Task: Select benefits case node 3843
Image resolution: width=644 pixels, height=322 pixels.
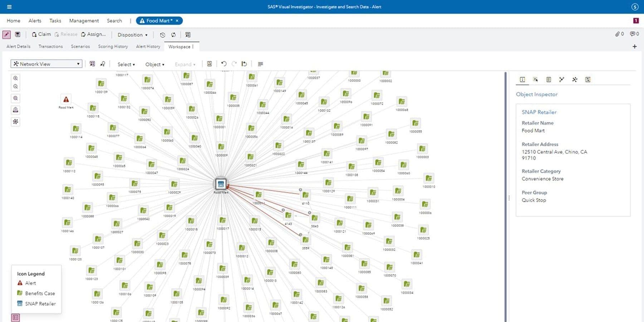Action: point(315,218)
